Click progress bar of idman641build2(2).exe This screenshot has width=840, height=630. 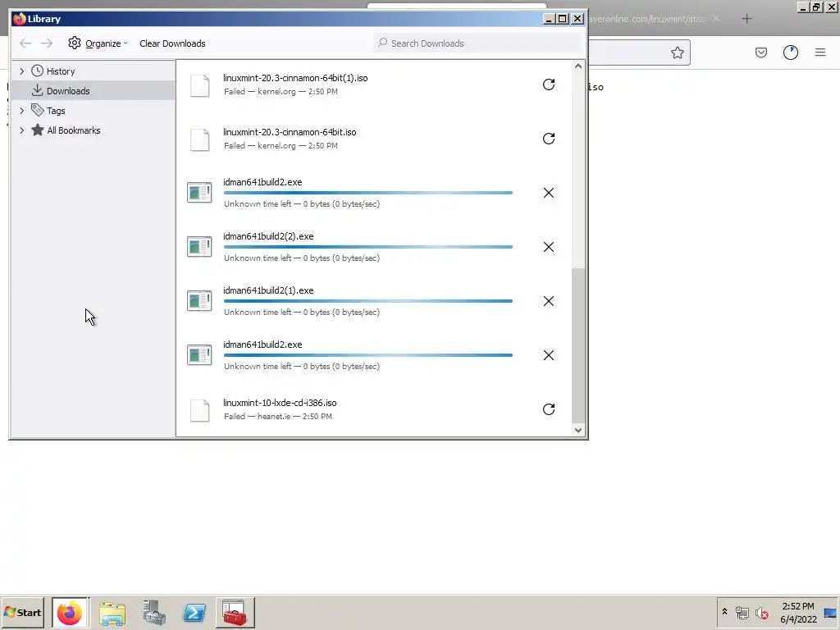tap(368, 247)
